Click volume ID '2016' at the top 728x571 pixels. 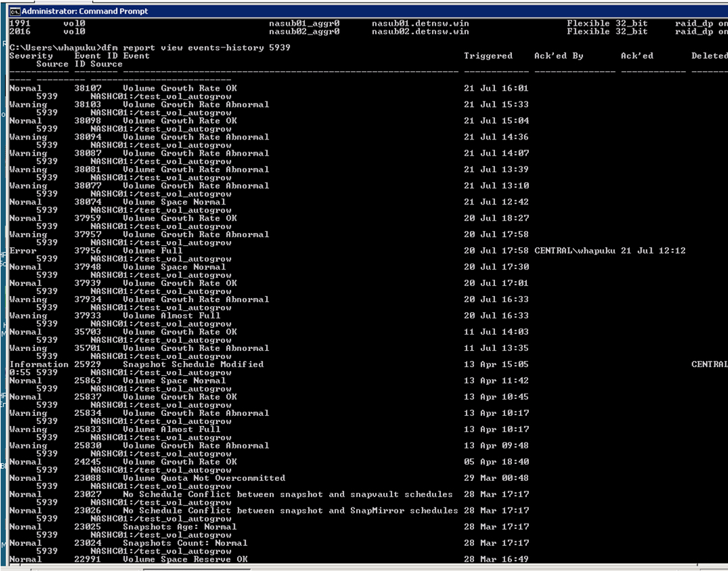coord(20,32)
